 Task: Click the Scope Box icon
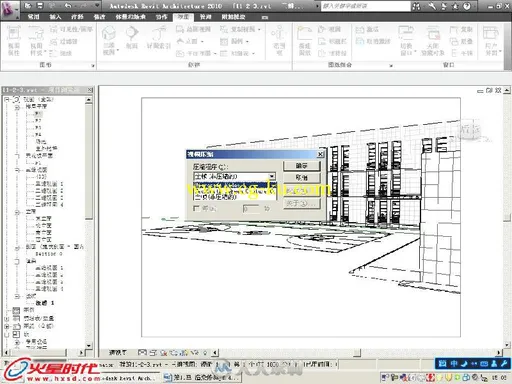279,33
